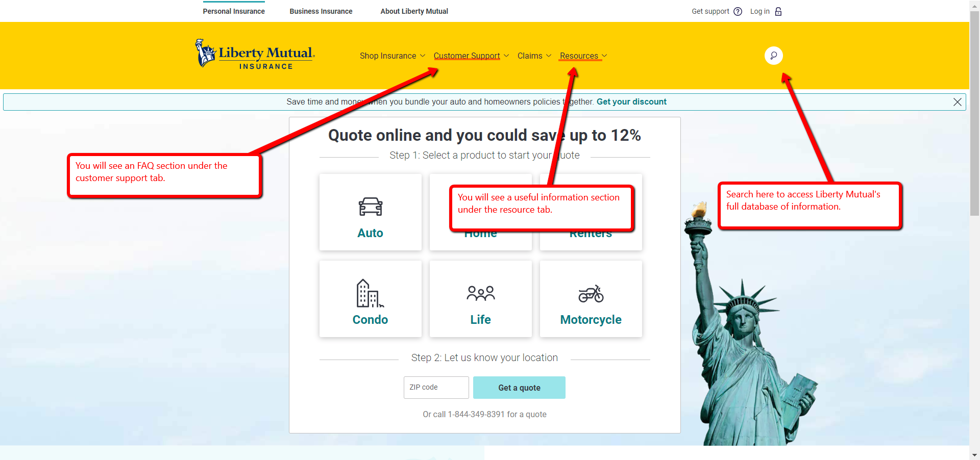This screenshot has width=980, height=460.
Task: Open the Shop Insurance menu
Action: [388, 56]
